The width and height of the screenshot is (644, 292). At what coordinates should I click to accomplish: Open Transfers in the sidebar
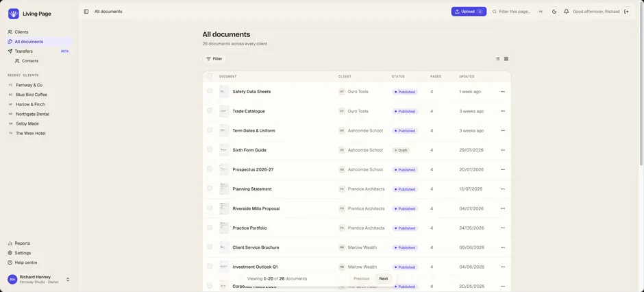[40, 51]
